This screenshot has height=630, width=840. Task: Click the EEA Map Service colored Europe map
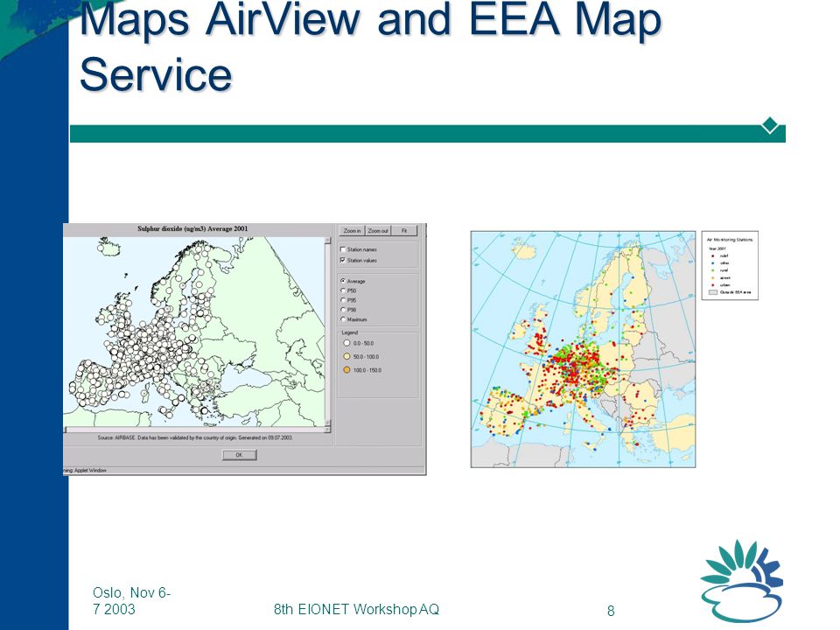click(x=584, y=349)
